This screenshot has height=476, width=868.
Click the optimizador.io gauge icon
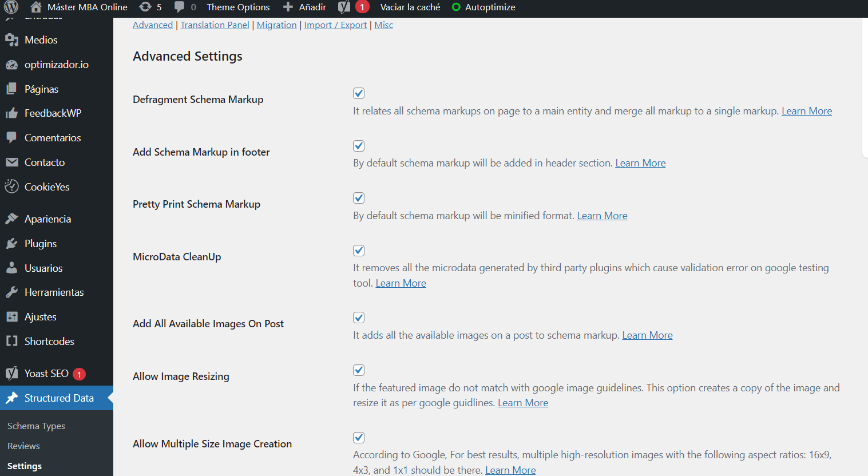[11, 65]
